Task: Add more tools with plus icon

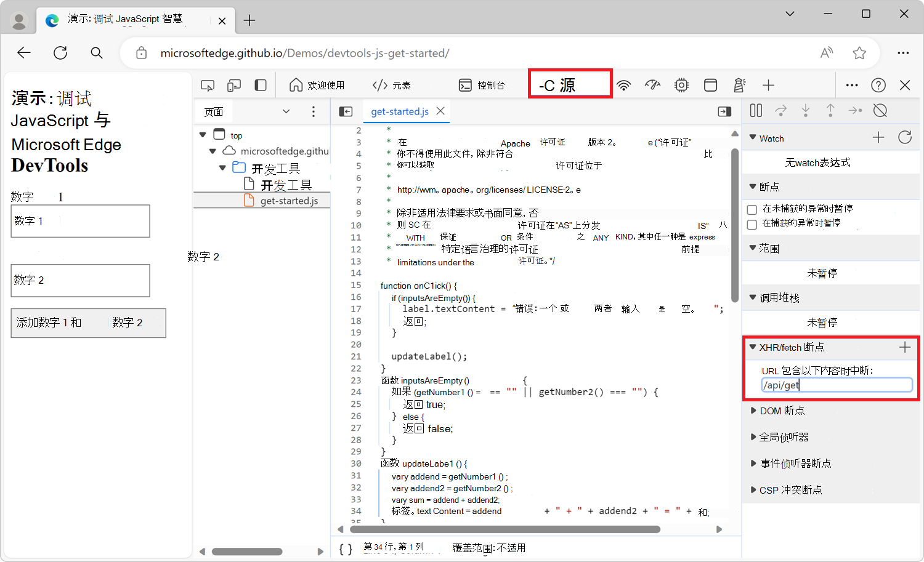Action: coord(768,85)
